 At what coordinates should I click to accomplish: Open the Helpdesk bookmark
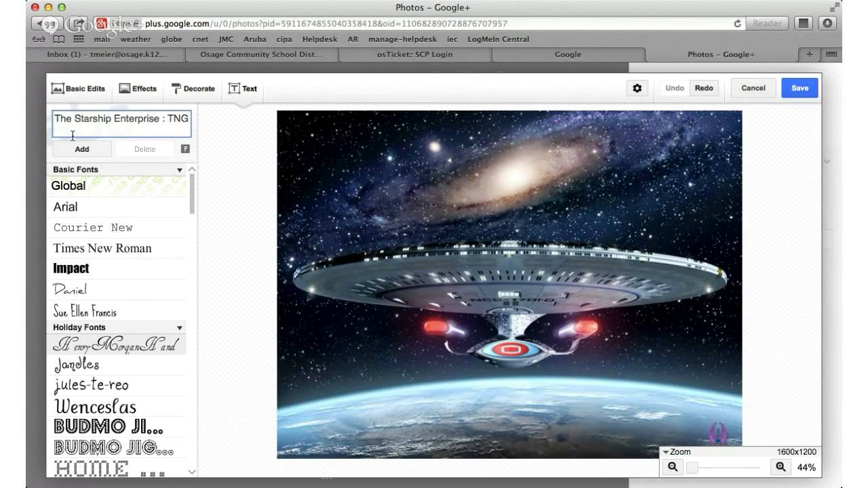click(320, 39)
